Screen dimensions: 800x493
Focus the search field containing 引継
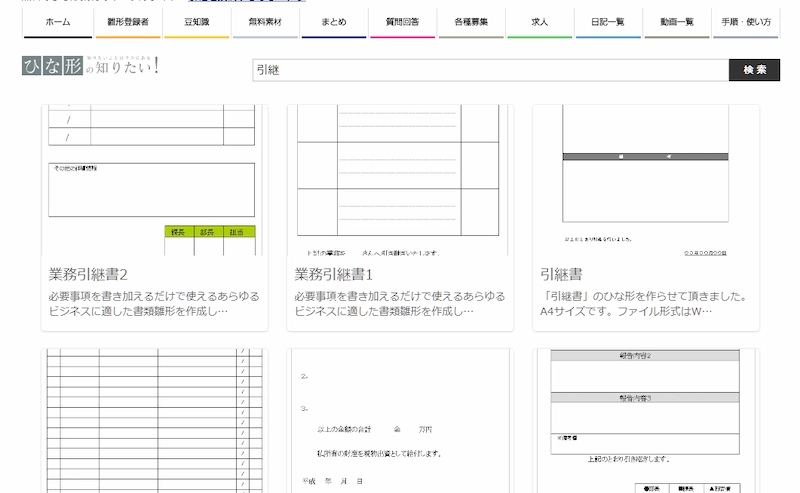click(490, 70)
